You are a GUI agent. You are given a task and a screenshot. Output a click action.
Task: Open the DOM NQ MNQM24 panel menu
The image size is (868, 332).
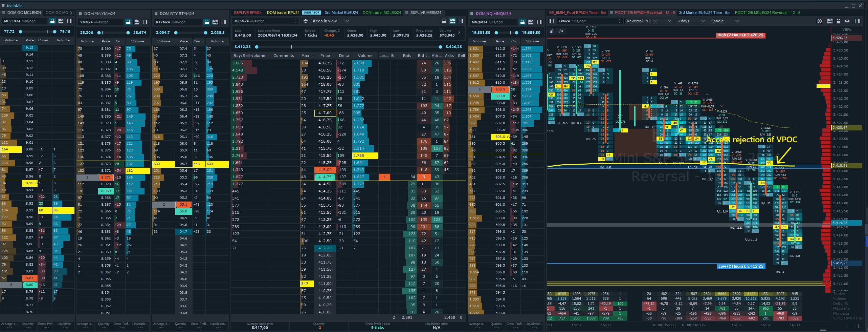[472, 14]
